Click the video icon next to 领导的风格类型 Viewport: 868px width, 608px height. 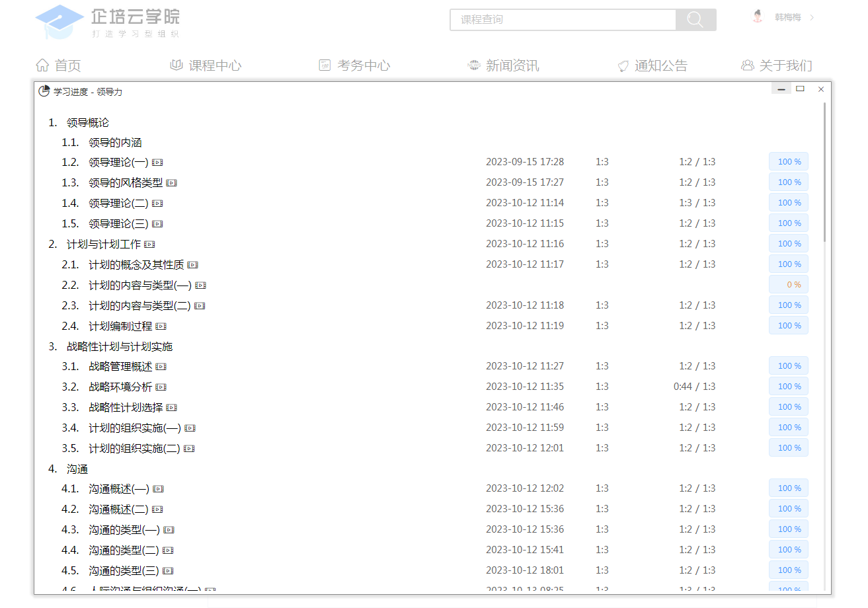coord(171,183)
